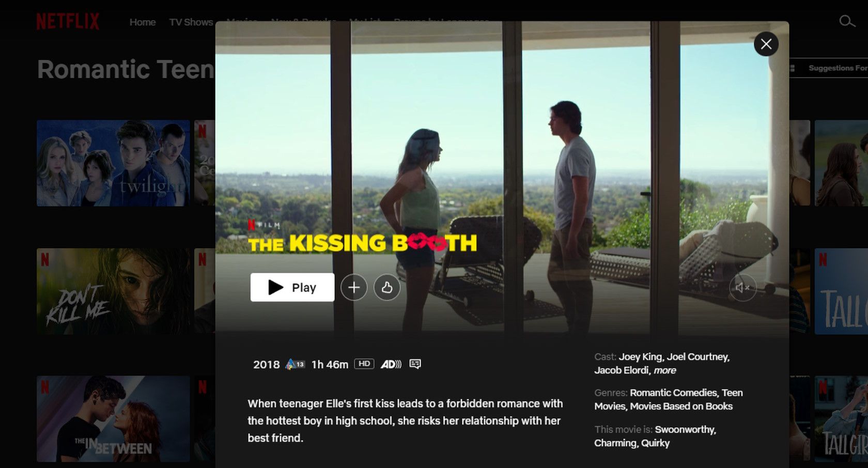This screenshot has height=468, width=868.
Task: Click the 13 maturity rating badge
Action: pos(295,364)
